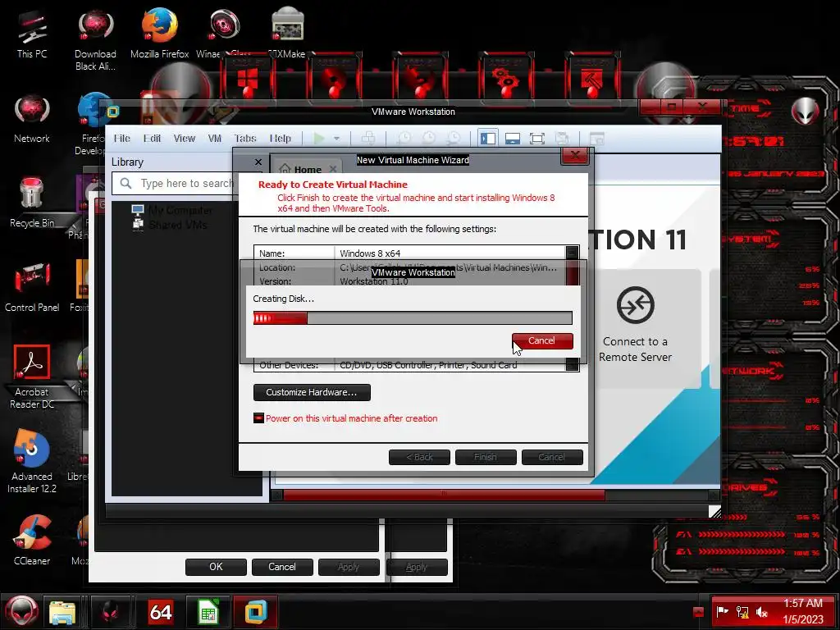Open the Edit menu in VMware Workstation
Screen dimensions: 840x630
click(x=152, y=138)
